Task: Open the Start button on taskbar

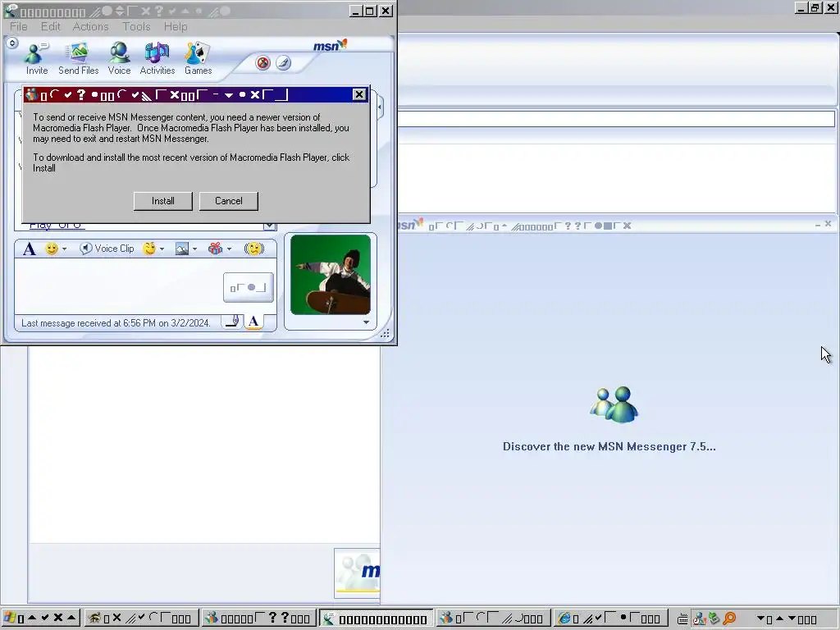Action: 41,619
